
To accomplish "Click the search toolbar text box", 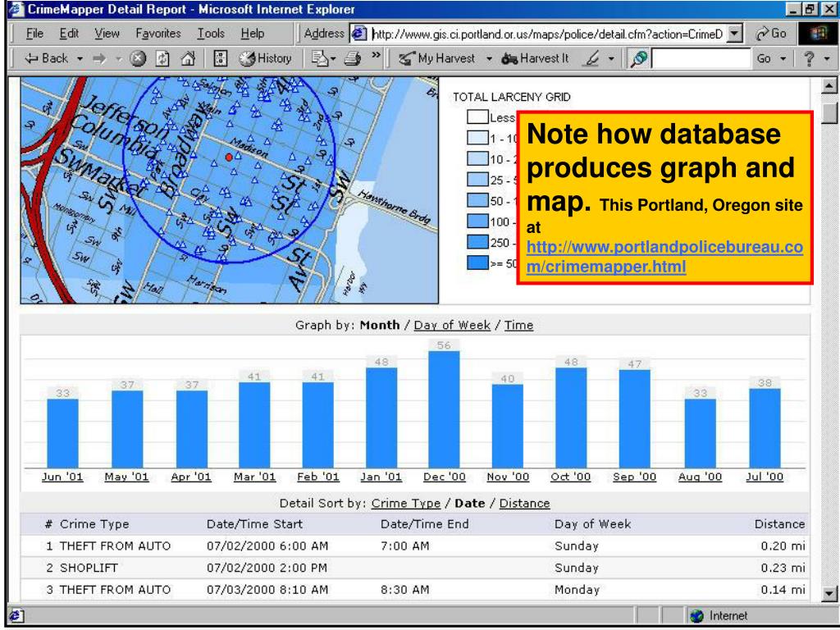I will click(701, 58).
